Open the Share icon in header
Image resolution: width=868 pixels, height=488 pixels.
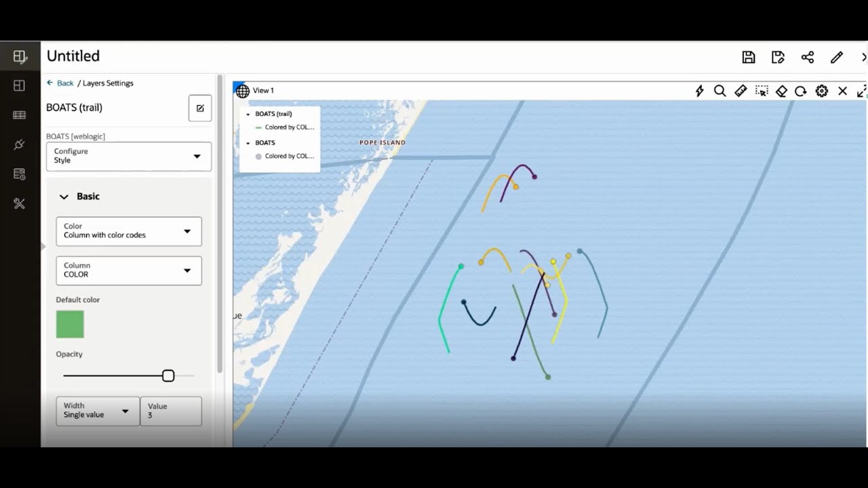point(808,58)
